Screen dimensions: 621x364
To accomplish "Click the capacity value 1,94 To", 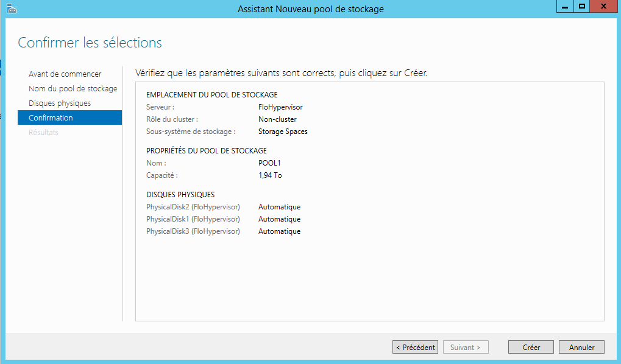I will [x=270, y=175].
